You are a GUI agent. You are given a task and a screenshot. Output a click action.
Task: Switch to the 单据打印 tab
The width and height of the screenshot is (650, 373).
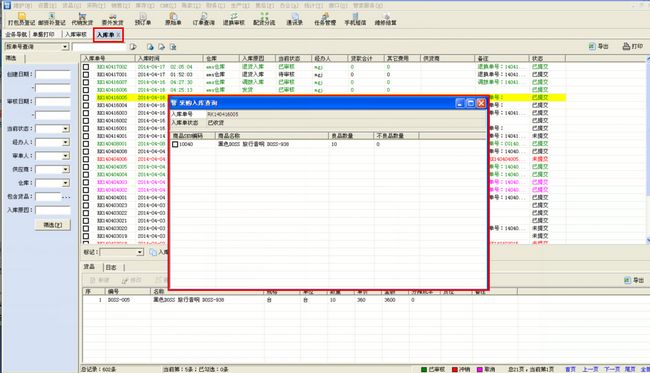[x=43, y=34]
